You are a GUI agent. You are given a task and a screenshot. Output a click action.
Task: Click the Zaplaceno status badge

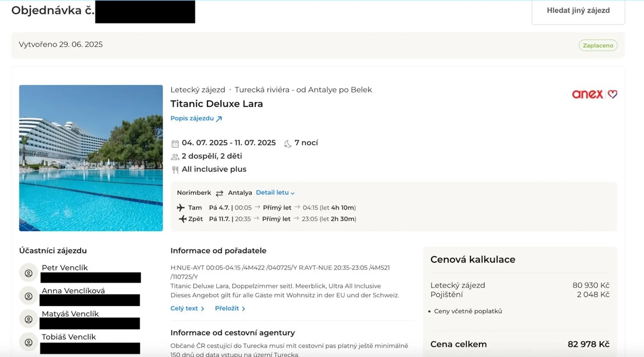598,46
